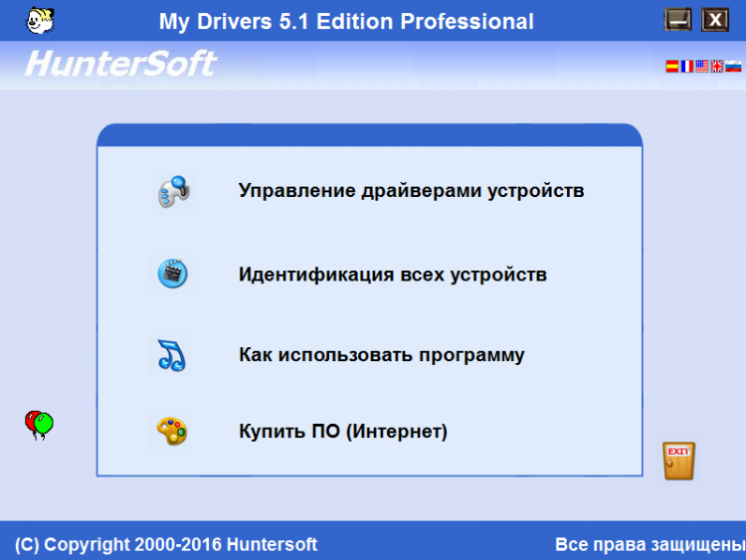Open Управление драйверами устройств

(x=411, y=190)
